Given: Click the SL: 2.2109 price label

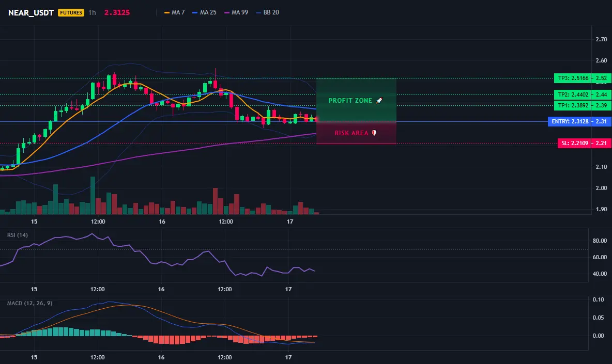Looking at the screenshot, I should (575, 144).
